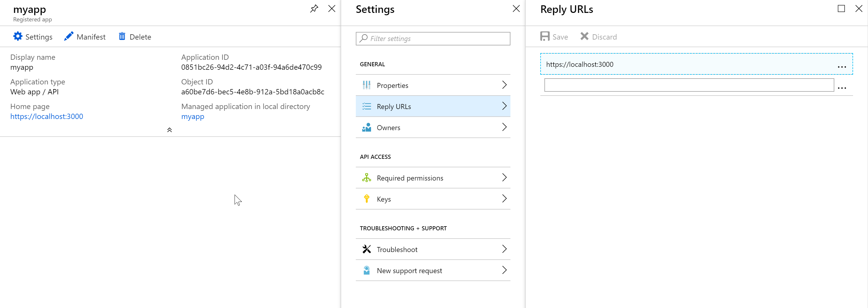
Task: Expand Owners with its chevron arrow
Action: [504, 127]
